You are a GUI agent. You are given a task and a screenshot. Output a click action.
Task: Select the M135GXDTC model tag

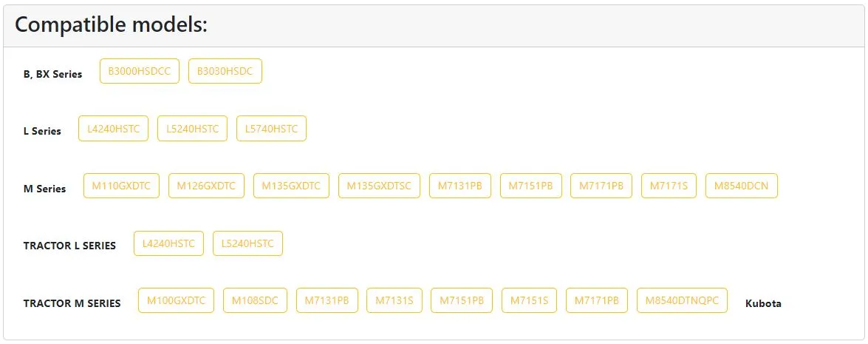pyautogui.click(x=291, y=186)
